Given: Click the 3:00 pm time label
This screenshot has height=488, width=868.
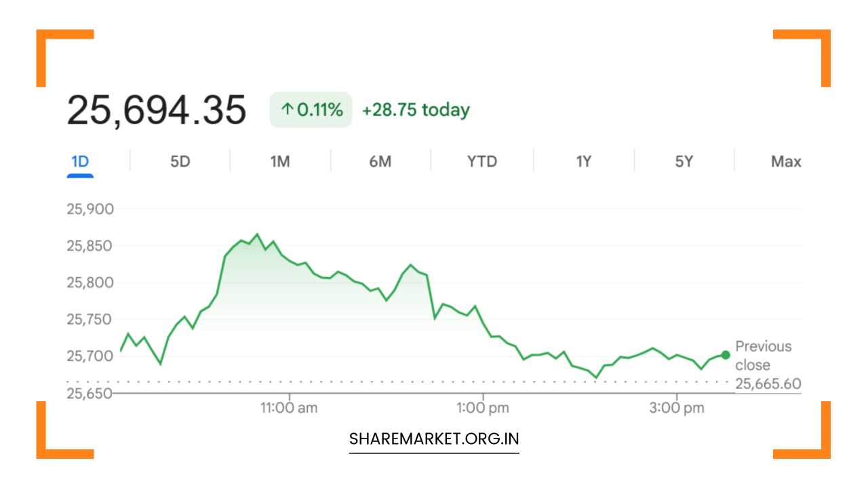Looking at the screenshot, I should (677, 408).
